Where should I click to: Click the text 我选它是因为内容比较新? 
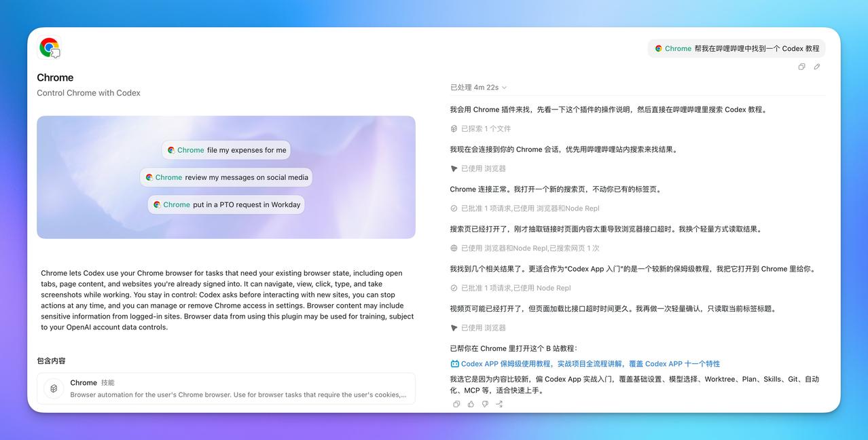[x=634, y=385]
